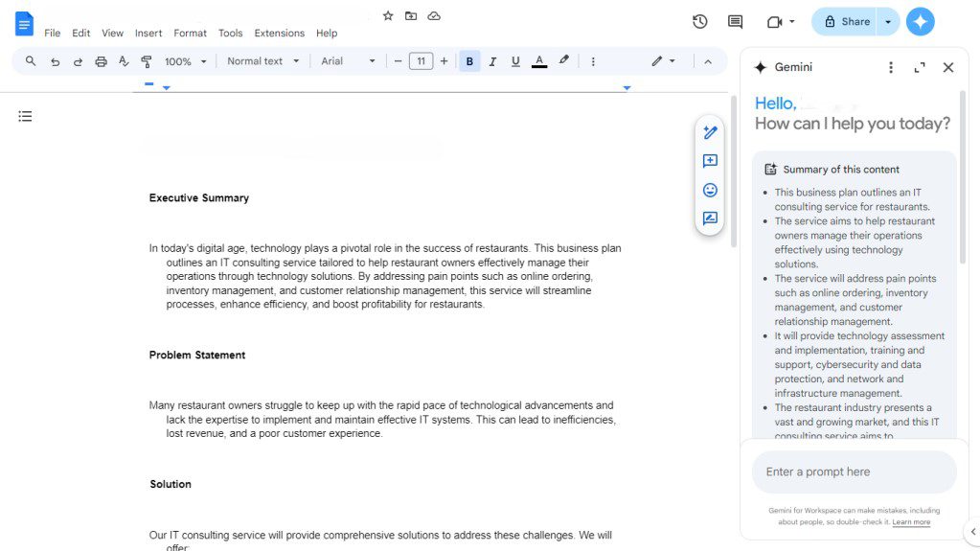This screenshot has width=980, height=551.
Task: Undo last action
Action: pos(55,61)
